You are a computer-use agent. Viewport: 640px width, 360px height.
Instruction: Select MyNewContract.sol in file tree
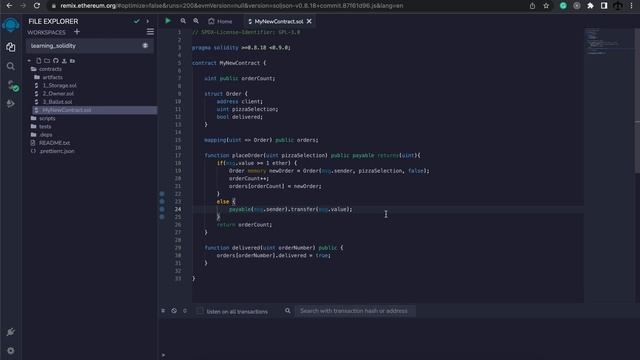[x=95, y=110]
